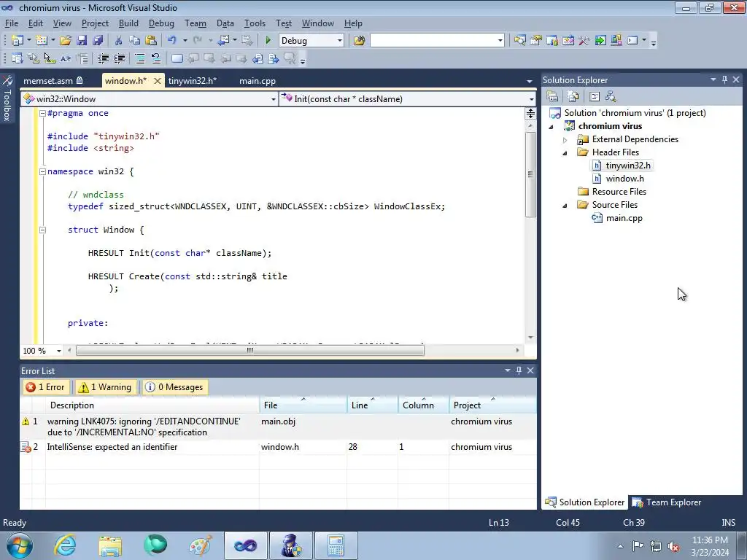
Task: Open the document tab list dropdown arrow
Action: [x=530, y=81]
